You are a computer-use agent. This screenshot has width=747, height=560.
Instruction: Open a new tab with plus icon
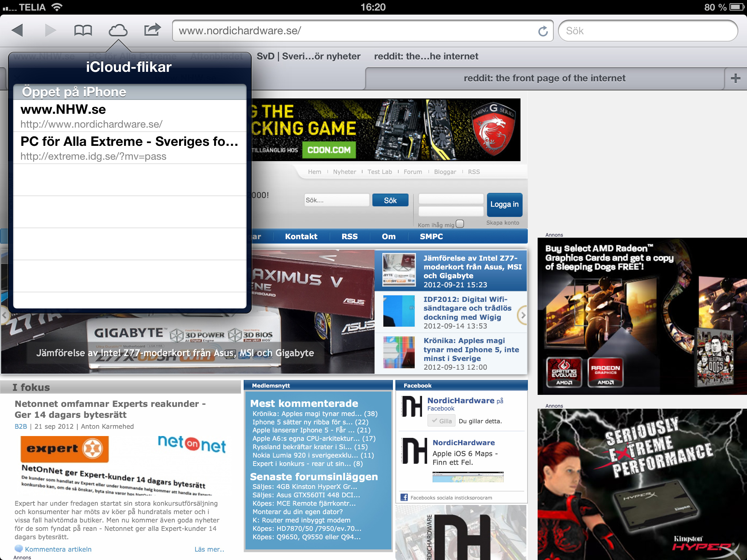[735, 78]
